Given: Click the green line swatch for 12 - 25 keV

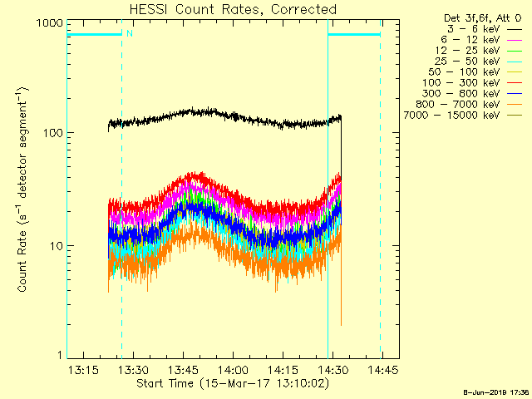Looking at the screenshot, I should (x=515, y=52).
